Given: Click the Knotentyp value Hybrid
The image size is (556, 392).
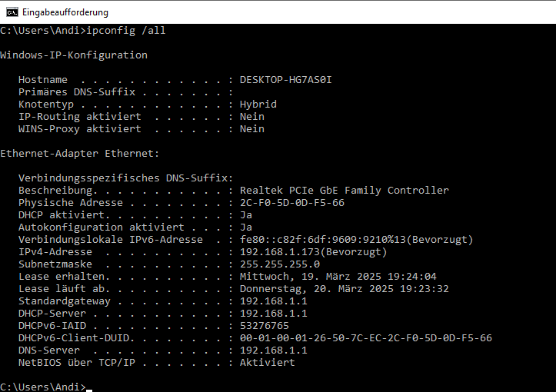Looking at the screenshot, I should (x=258, y=105).
